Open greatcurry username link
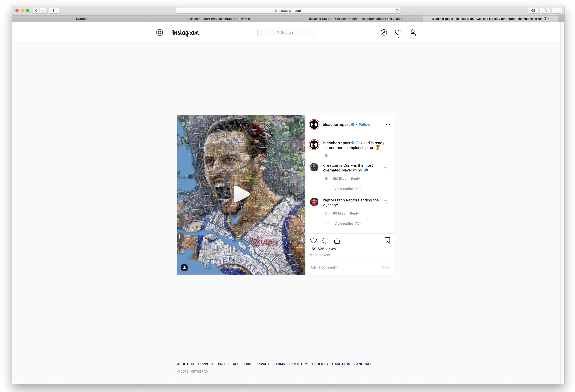 coord(333,165)
